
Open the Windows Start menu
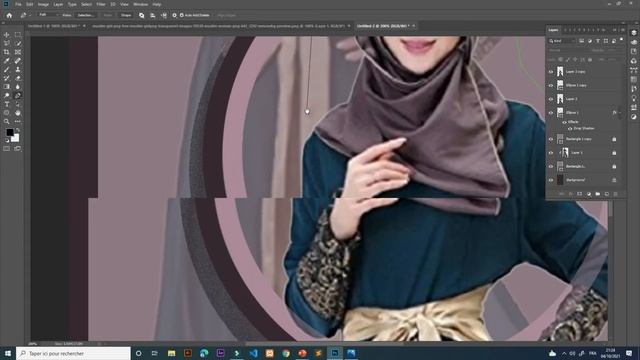pos(8,353)
